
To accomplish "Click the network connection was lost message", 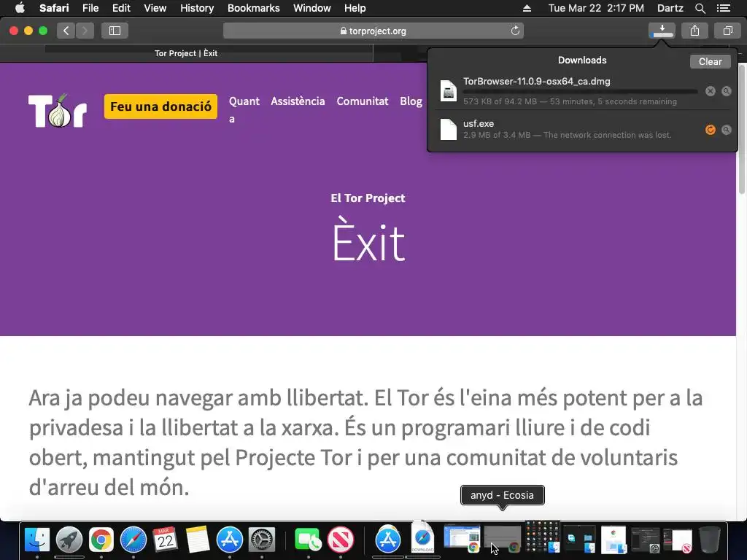I will click(x=607, y=135).
